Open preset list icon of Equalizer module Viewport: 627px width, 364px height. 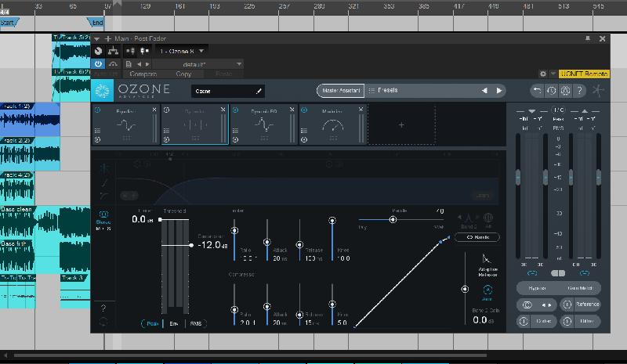pos(97,131)
